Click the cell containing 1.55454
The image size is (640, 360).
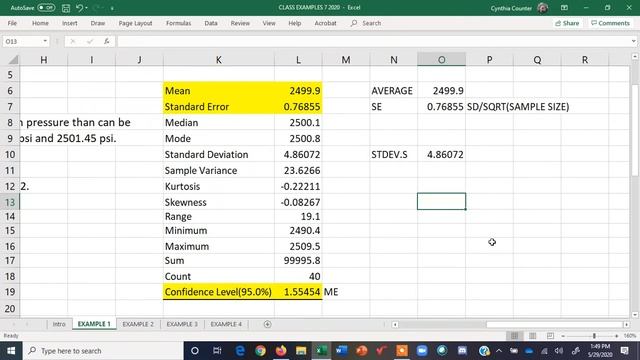pos(298,292)
